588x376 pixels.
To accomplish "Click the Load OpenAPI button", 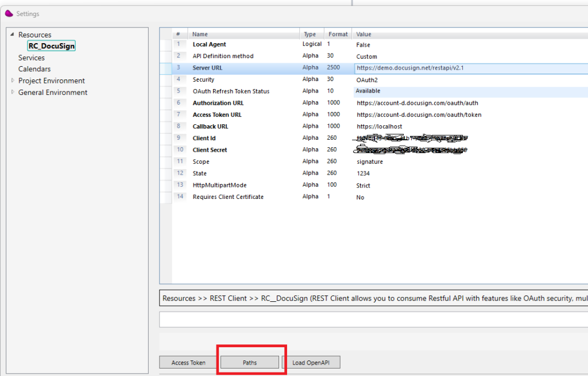I will point(311,362).
